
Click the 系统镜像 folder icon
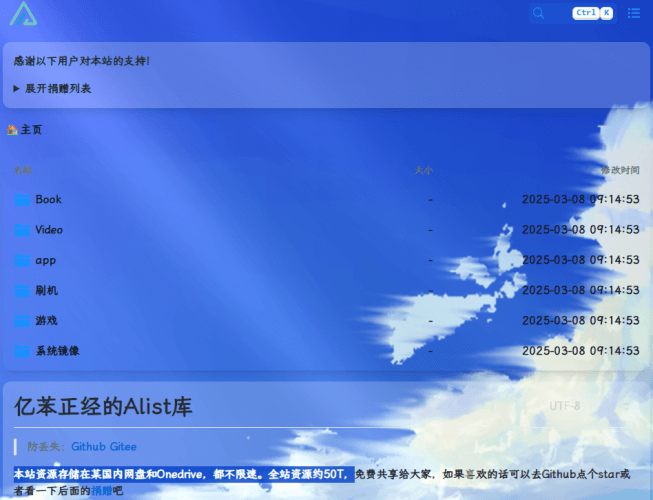click(x=22, y=351)
